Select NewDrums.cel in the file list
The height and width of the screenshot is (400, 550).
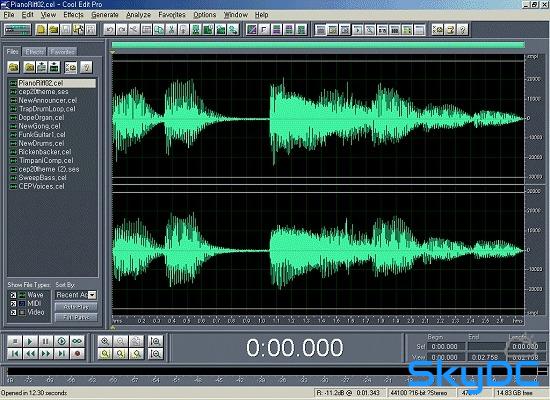tap(41, 144)
